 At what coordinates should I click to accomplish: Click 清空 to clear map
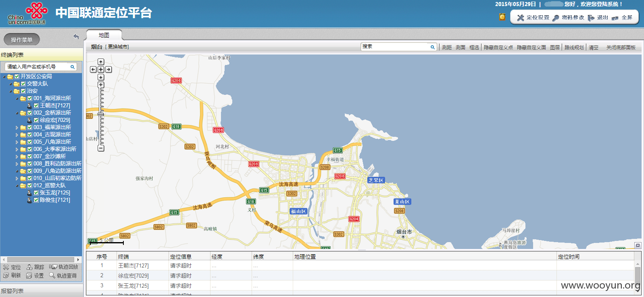tap(594, 47)
